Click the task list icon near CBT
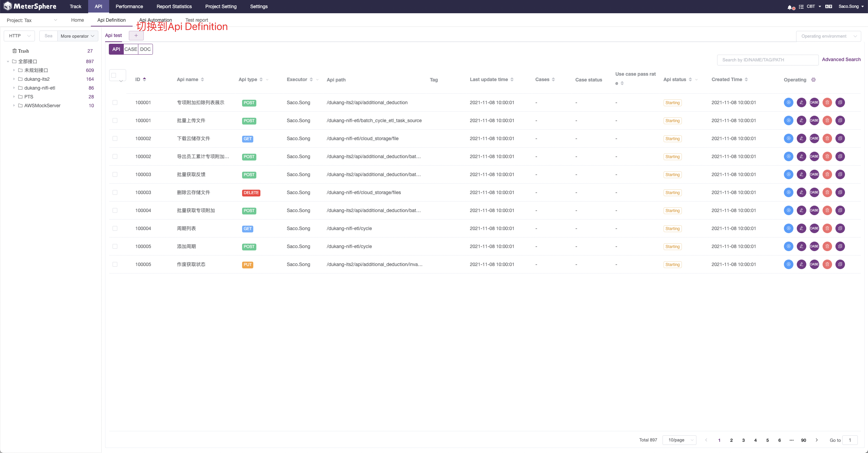The height and width of the screenshot is (453, 868). pos(801,6)
